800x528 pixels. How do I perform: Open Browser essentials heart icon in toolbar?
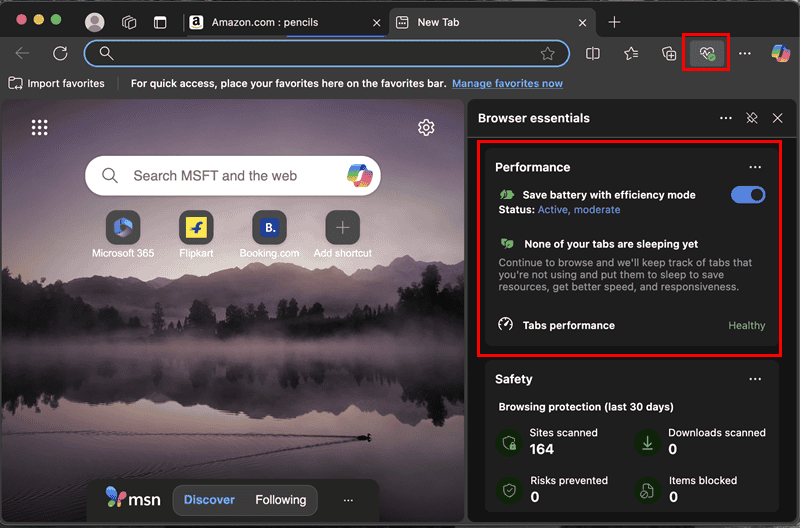[x=707, y=53]
